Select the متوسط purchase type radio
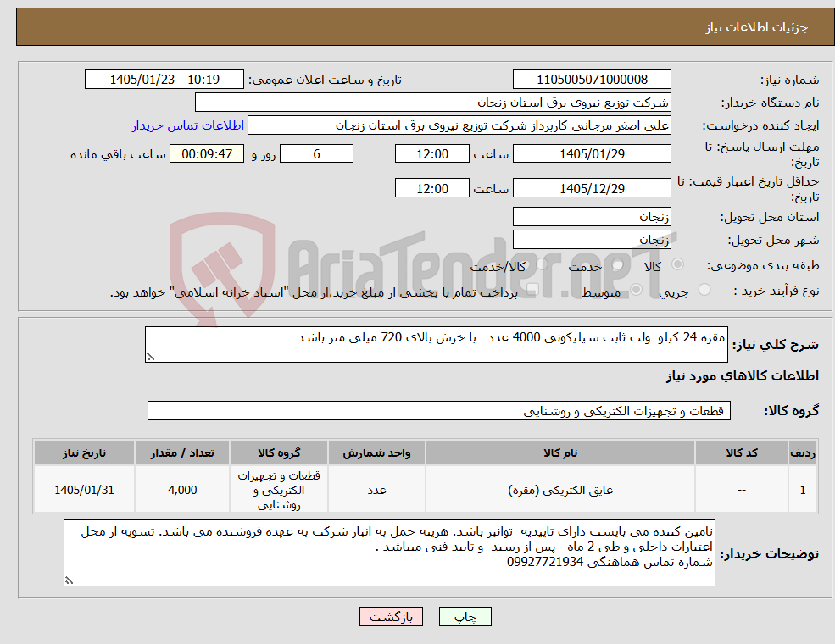The width and height of the screenshot is (835, 644). click(637, 290)
